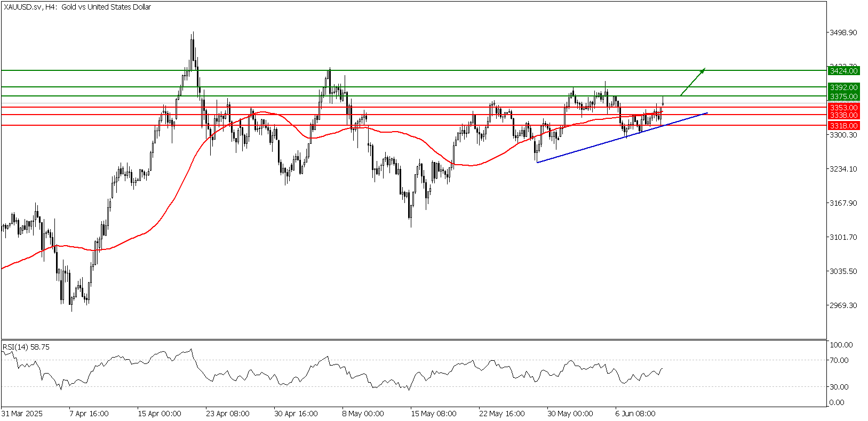The width and height of the screenshot is (868, 421).
Task: Click the RSI 70.00 level label
Action: click(x=839, y=360)
